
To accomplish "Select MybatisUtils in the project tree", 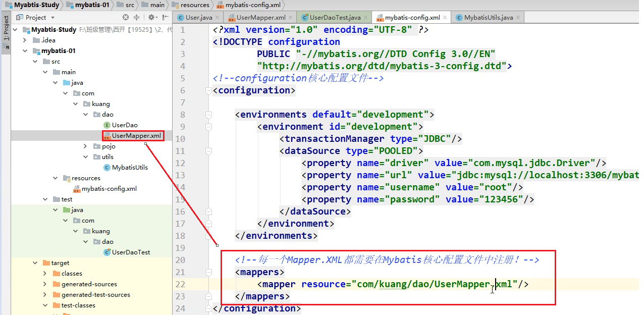I will tap(130, 168).
